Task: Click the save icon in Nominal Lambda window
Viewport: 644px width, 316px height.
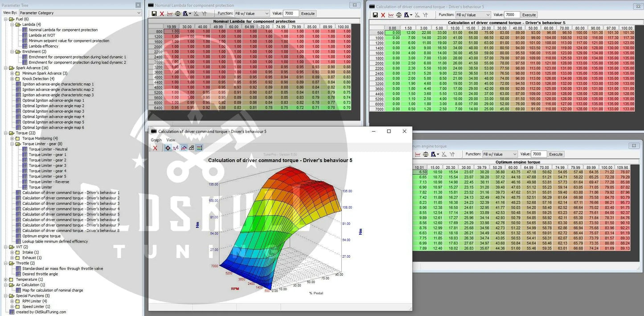Action: coord(154,14)
